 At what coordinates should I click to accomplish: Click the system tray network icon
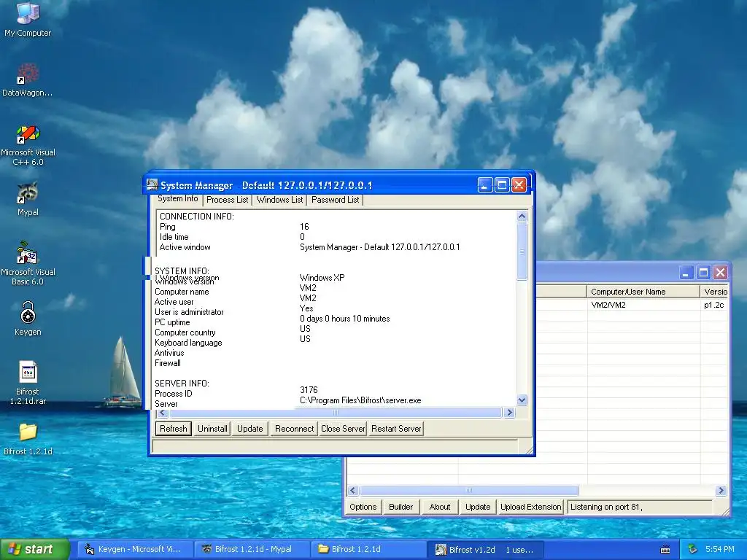point(693,549)
